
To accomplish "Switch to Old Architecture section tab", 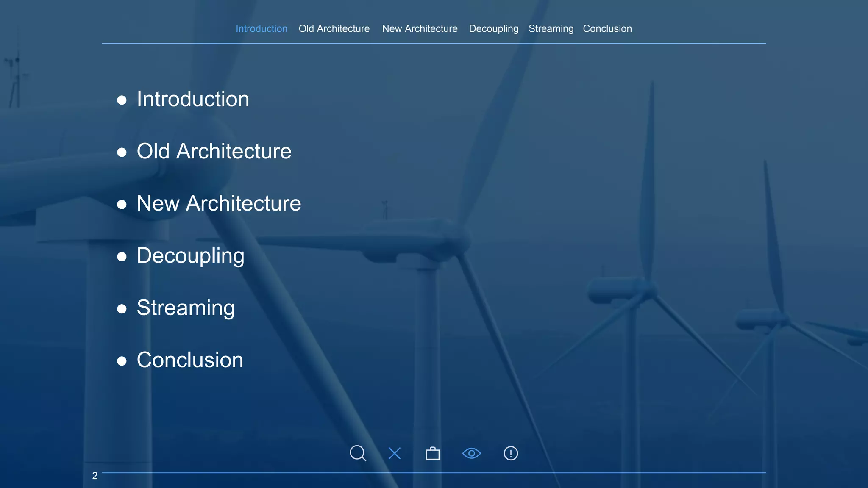I will coord(334,29).
